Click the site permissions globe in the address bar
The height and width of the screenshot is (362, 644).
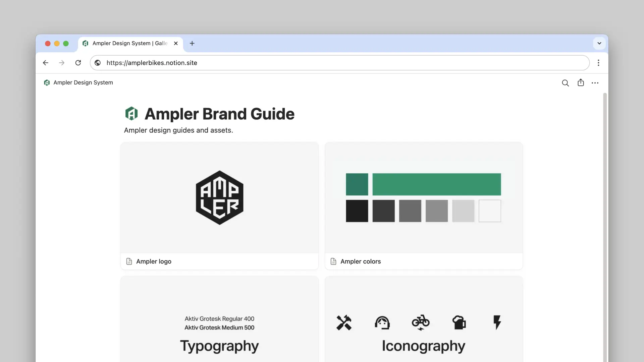(97, 63)
